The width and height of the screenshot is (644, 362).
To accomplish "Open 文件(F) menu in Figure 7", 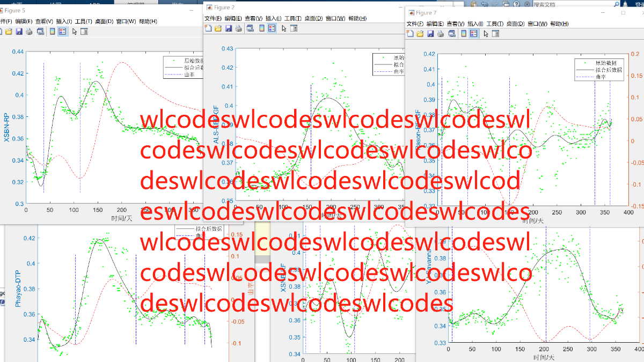I will (415, 24).
